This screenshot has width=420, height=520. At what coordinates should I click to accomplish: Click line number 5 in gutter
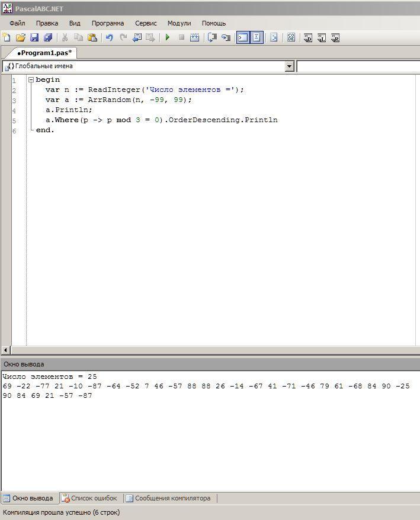14,121
